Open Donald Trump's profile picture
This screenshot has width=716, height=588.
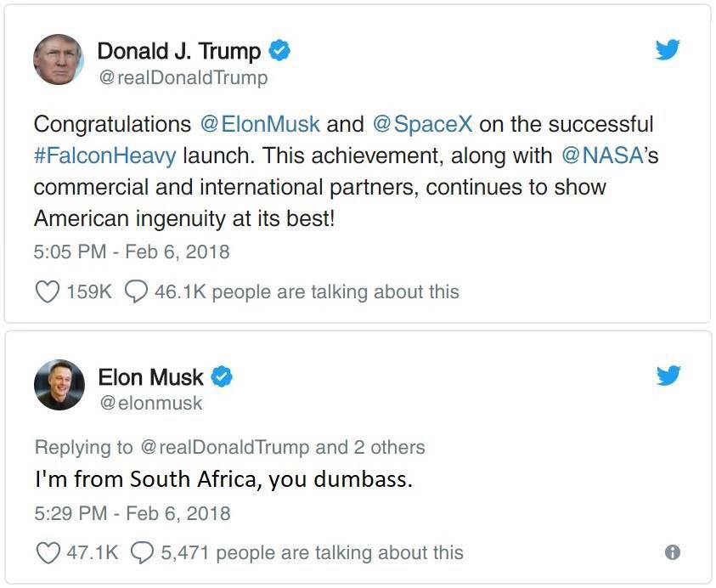(x=59, y=59)
